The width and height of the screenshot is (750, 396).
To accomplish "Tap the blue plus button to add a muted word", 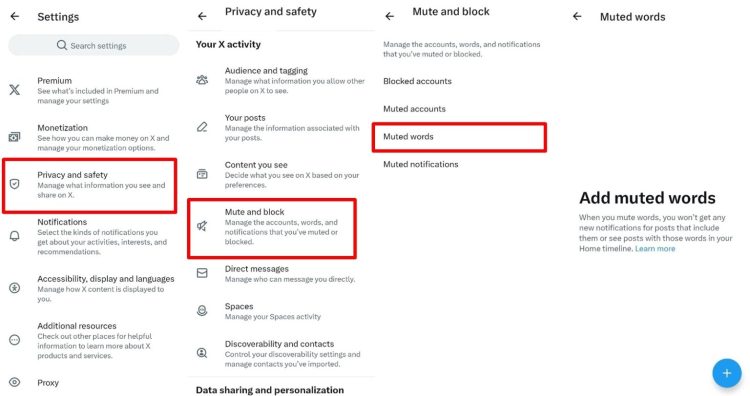I will coord(727,373).
